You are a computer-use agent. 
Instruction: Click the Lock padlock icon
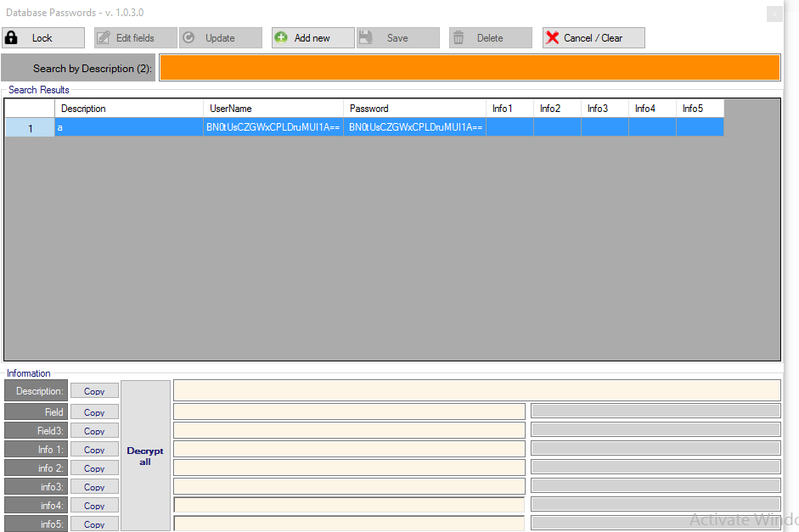click(x=12, y=38)
